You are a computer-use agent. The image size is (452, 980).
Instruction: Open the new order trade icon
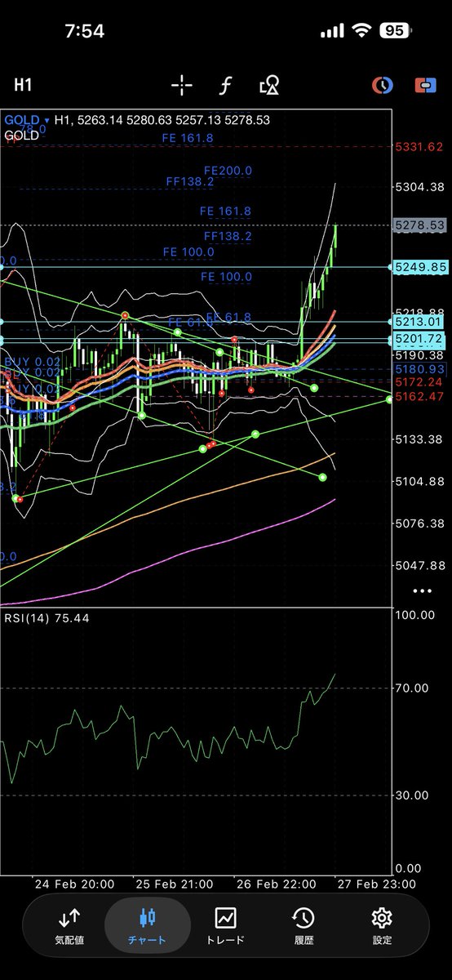tap(424, 84)
